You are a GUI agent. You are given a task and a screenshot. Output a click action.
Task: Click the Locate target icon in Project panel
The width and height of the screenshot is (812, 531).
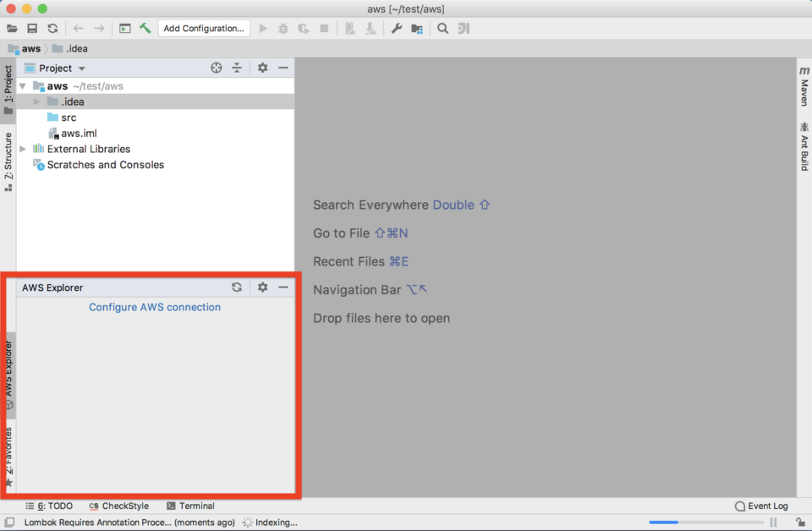coord(217,68)
